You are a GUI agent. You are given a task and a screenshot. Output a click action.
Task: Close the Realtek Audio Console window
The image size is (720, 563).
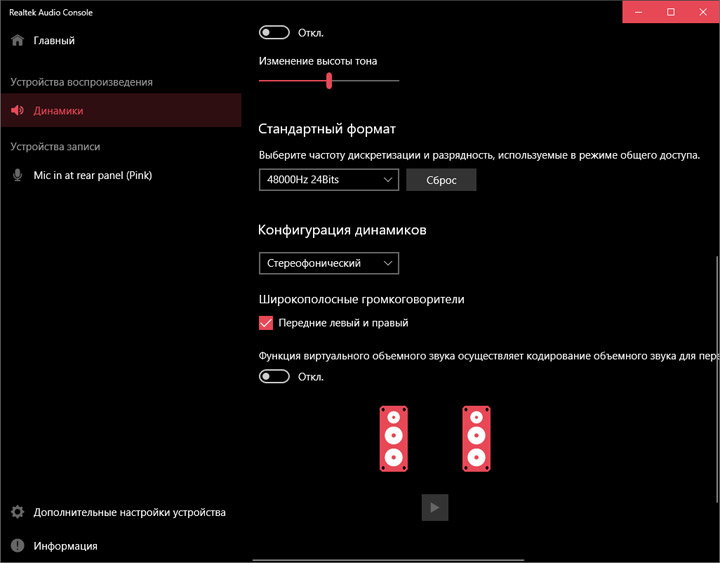click(703, 12)
